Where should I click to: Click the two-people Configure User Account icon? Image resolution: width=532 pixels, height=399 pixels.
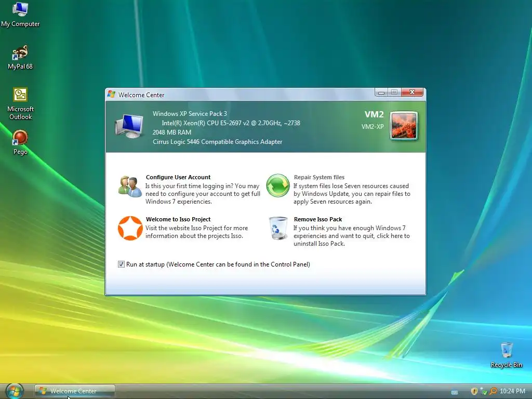(x=130, y=187)
